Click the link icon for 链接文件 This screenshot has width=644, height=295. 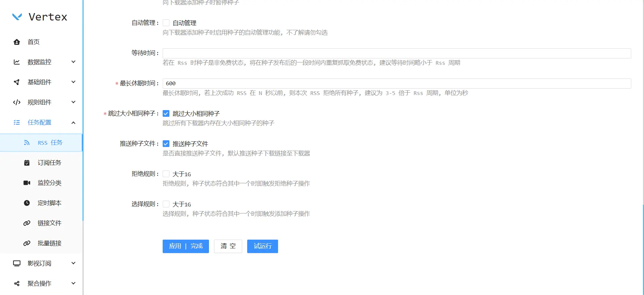27,223
